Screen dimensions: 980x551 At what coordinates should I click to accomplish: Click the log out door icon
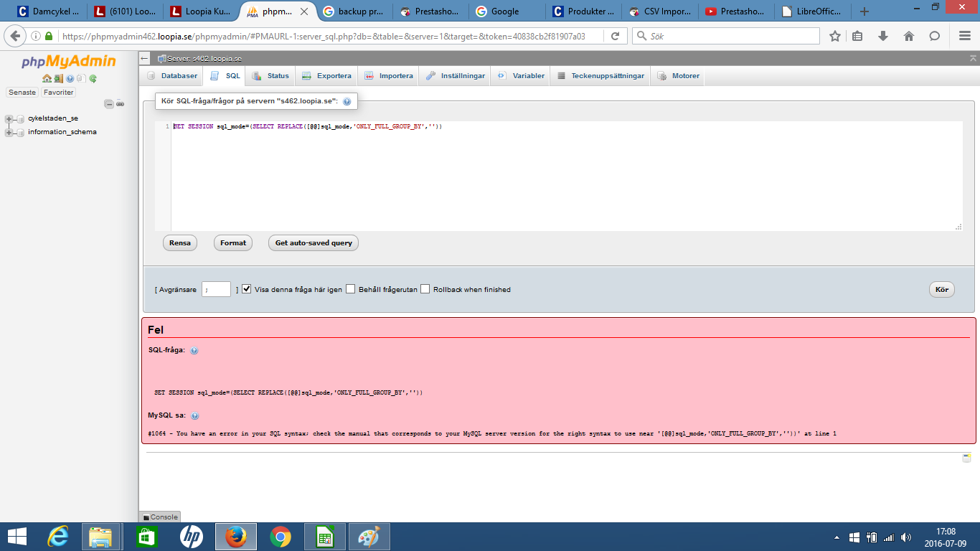tap(58, 78)
